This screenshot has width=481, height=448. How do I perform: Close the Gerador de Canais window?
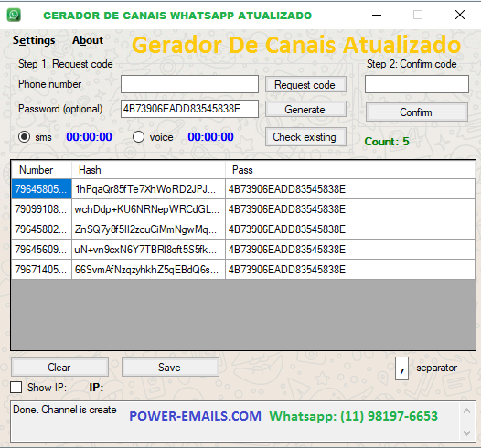point(460,15)
